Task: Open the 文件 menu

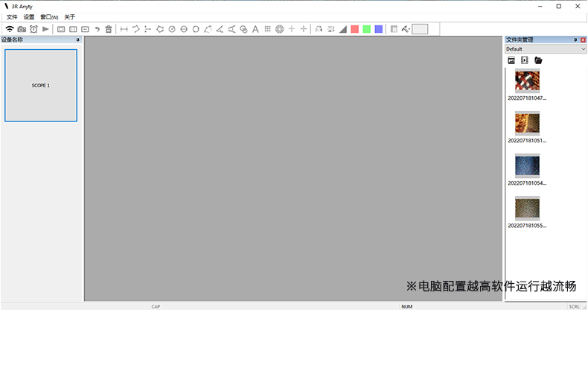Action: (x=12, y=17)
